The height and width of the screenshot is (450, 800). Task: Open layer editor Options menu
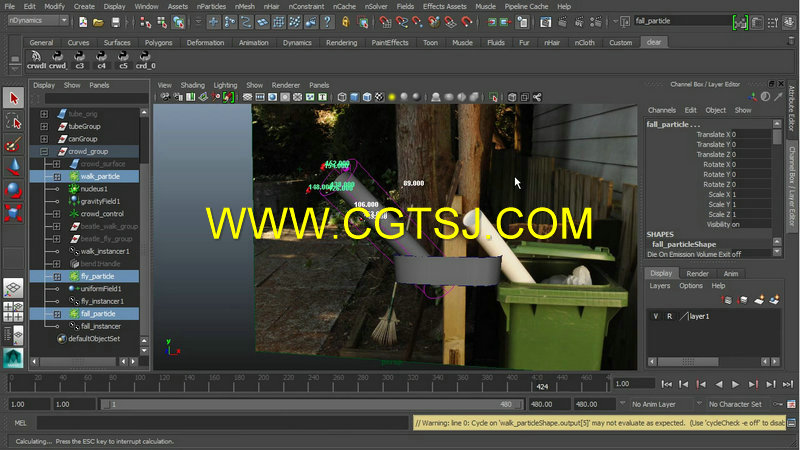click(x=691, y=286)
